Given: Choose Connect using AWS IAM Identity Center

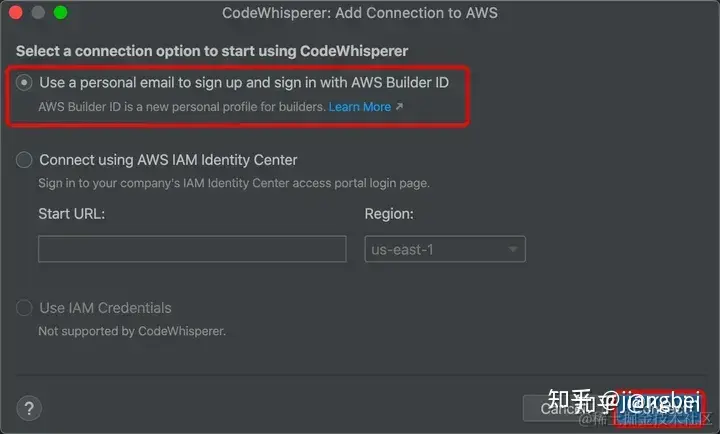Looking at the screenshot, I should (25, 160).
